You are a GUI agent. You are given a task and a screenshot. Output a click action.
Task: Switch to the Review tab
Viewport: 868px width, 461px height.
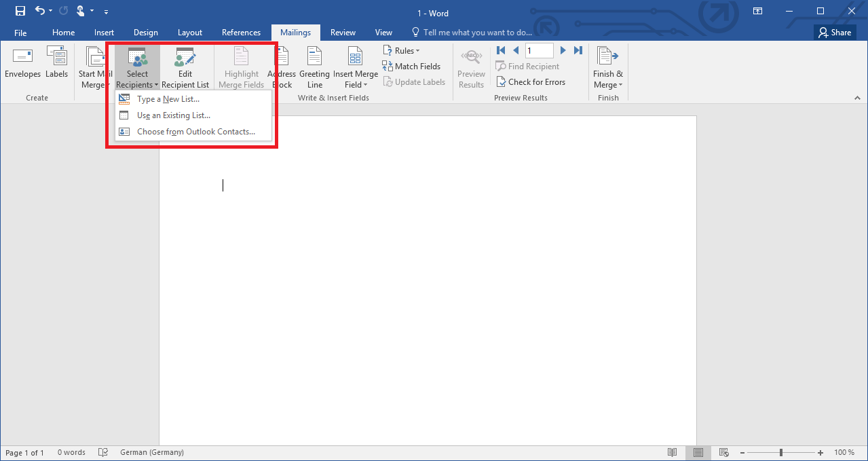343,32
